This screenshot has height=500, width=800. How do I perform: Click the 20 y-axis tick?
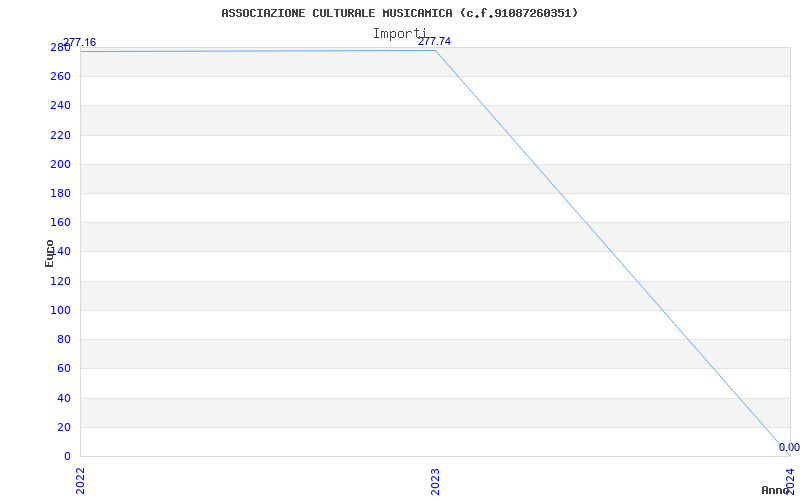pyautogui.click(x=64, y=427)
